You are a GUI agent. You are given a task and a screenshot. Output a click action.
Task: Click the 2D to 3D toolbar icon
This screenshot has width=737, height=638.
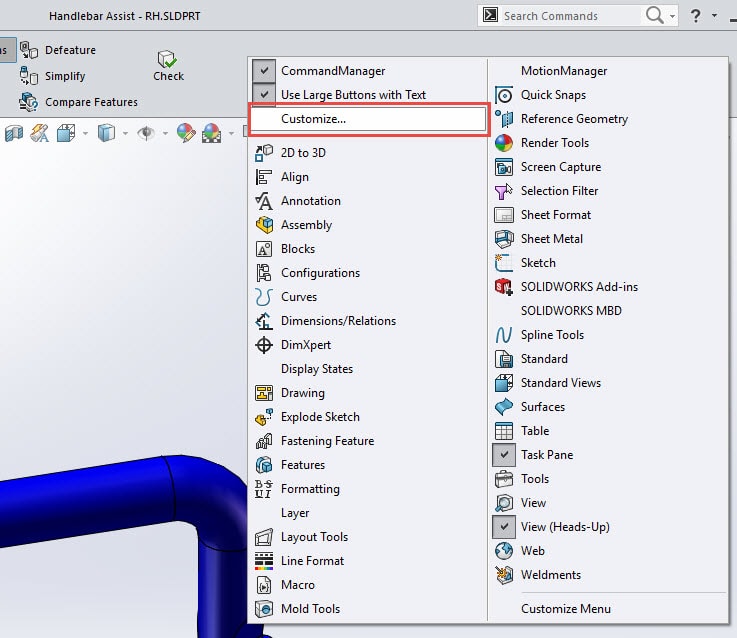(x=264, y=153)
